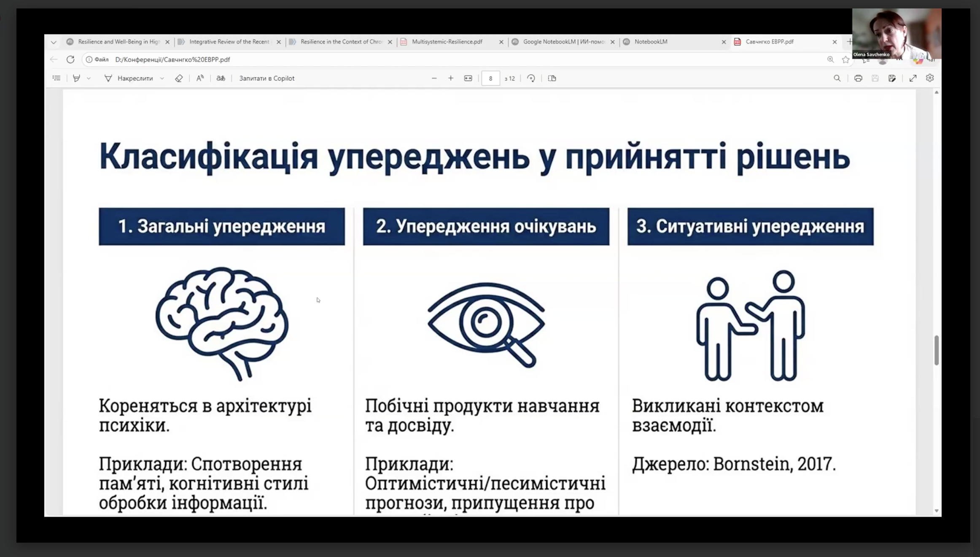Click the Save As icon

coord(891,78)
